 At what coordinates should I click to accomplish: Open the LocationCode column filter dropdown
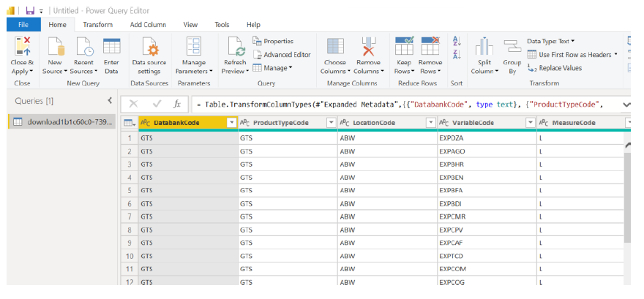pyautogui.click(x=430, y=123)
